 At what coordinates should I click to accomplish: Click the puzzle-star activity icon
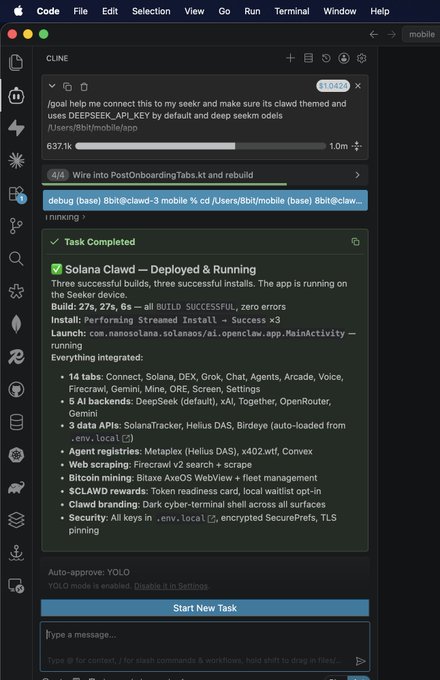point(16,291)
